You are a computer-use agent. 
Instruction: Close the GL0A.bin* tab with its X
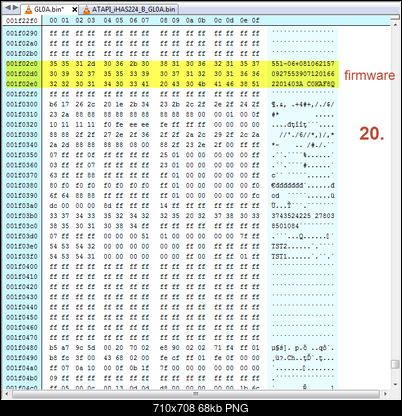75,10
